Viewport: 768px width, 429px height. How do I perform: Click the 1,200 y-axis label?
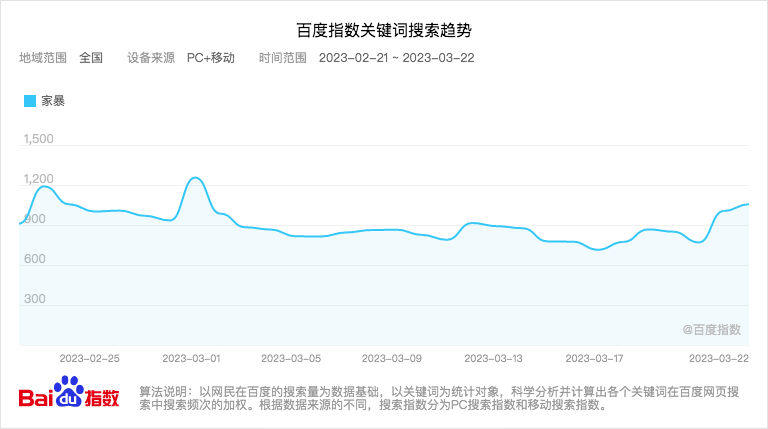click(x=39, y=179)
